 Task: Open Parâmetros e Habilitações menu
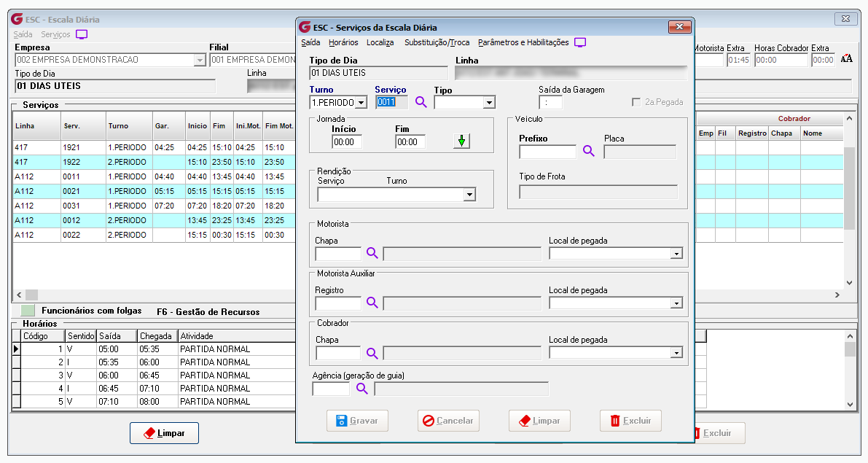tap(523, 42)
